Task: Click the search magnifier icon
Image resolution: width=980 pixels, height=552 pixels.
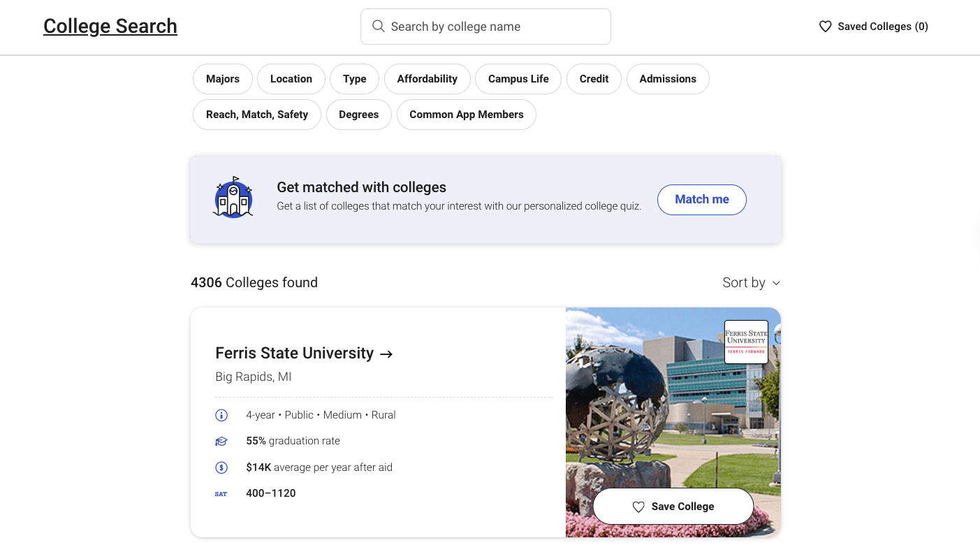Action: tap(378, 27)
